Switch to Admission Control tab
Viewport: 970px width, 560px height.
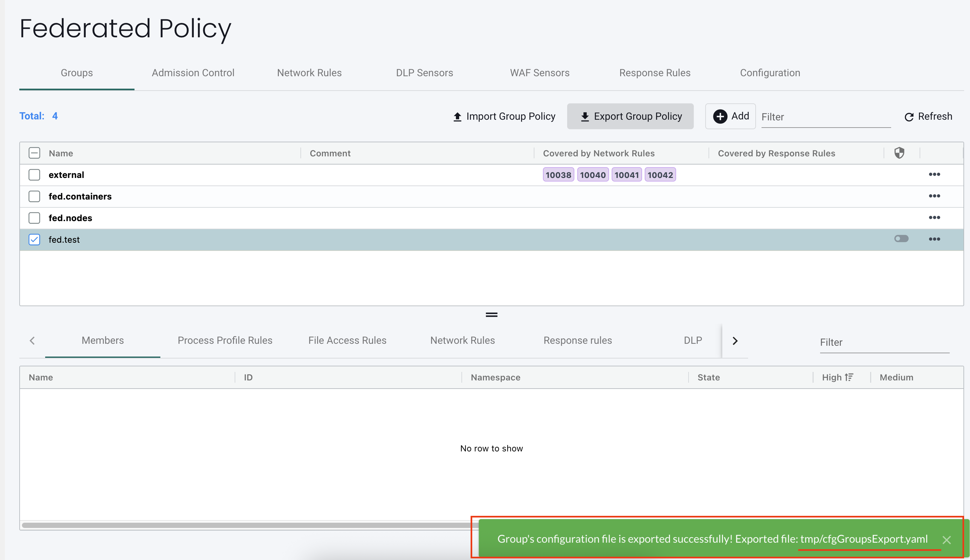click(x=193, y=73)
